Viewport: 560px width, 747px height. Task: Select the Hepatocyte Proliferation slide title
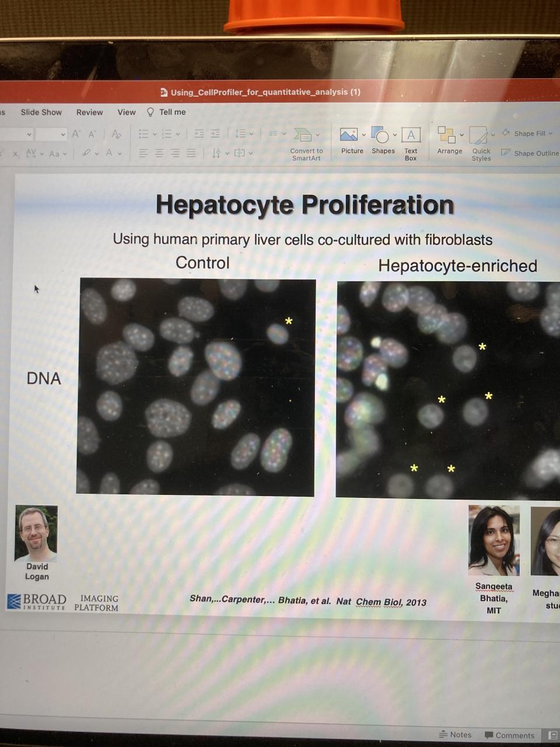click(304, 205)
